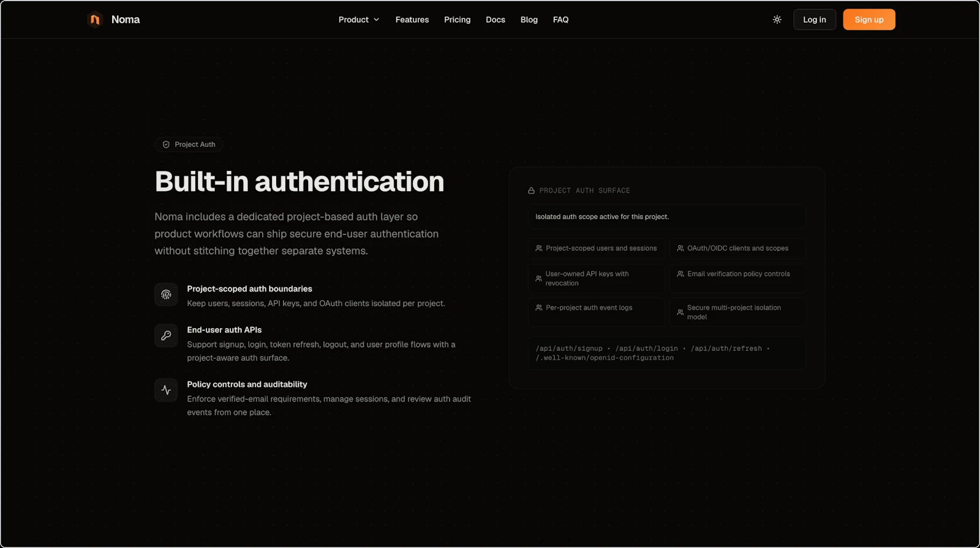Click the /api/auth/refresh endpoint text

coord(726,348)
